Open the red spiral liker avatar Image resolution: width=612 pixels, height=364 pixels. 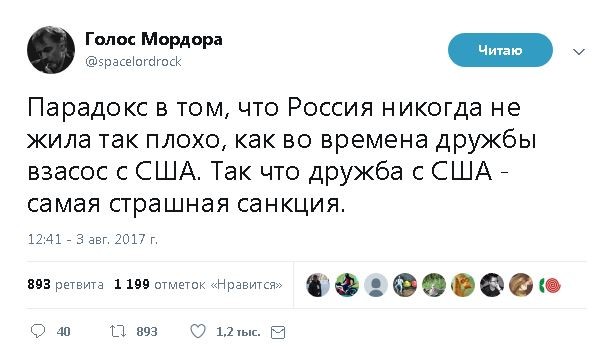point(550,286)
